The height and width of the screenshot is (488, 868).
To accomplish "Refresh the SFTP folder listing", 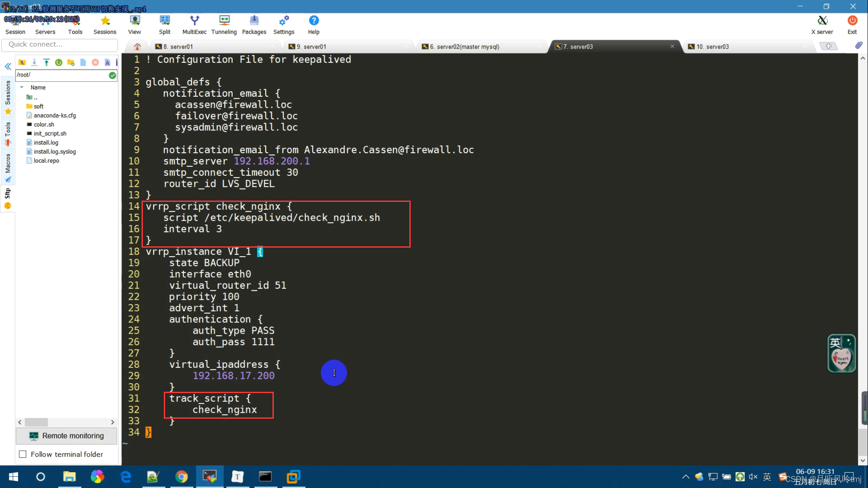I will point(59,62).
